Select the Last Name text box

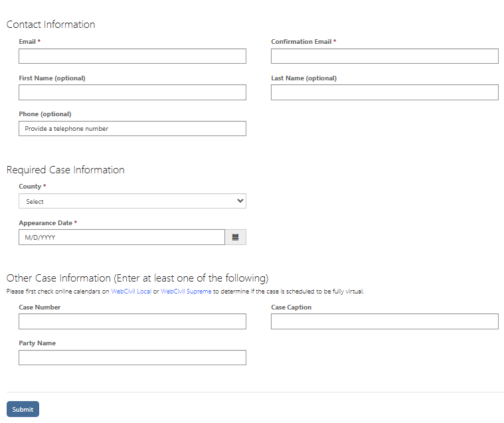[384, 92]
